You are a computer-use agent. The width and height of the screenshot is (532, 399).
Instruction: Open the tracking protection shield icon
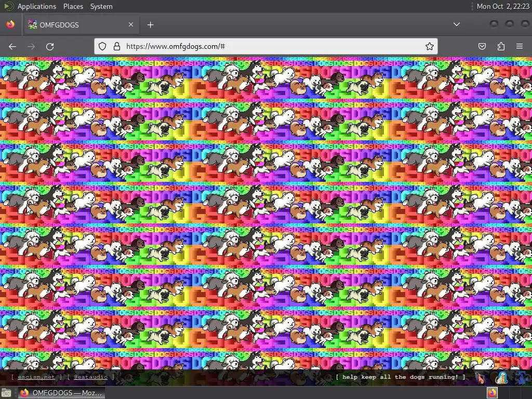102,46
